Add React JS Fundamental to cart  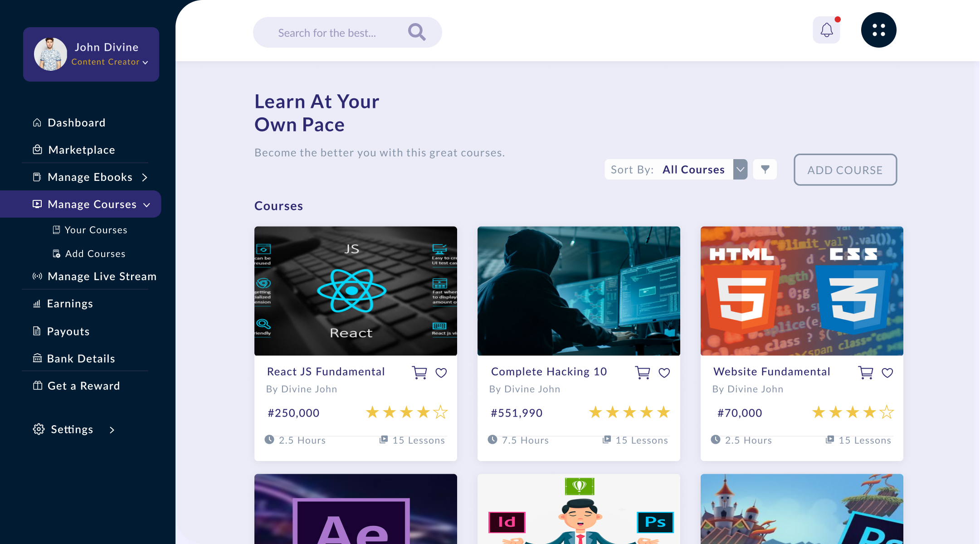point(419,373)
